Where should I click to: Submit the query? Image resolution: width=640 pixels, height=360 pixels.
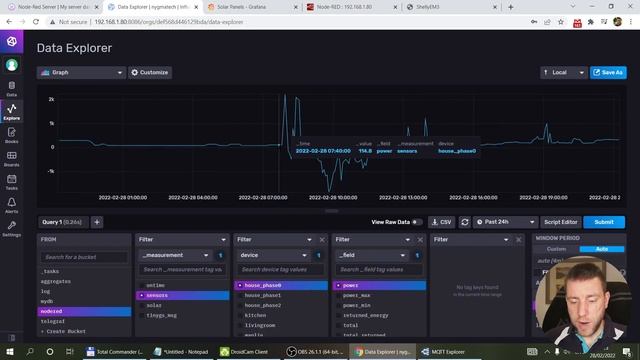click(604, 222)
